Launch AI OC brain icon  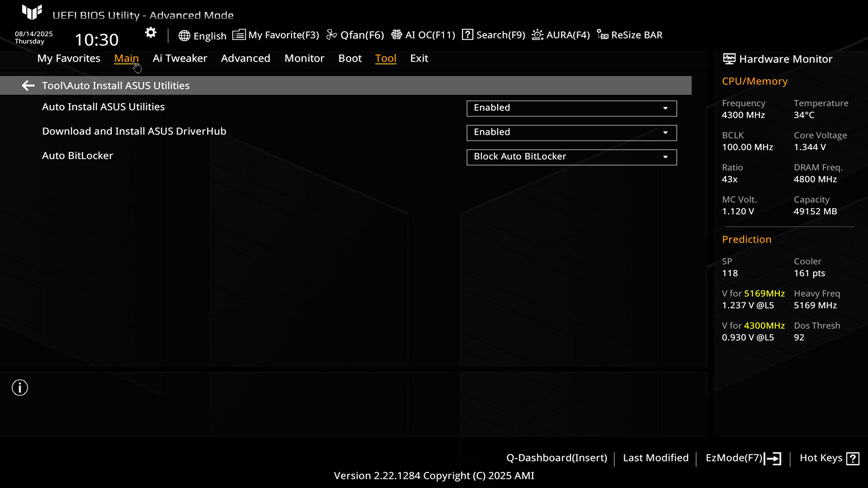coord(396,35)
